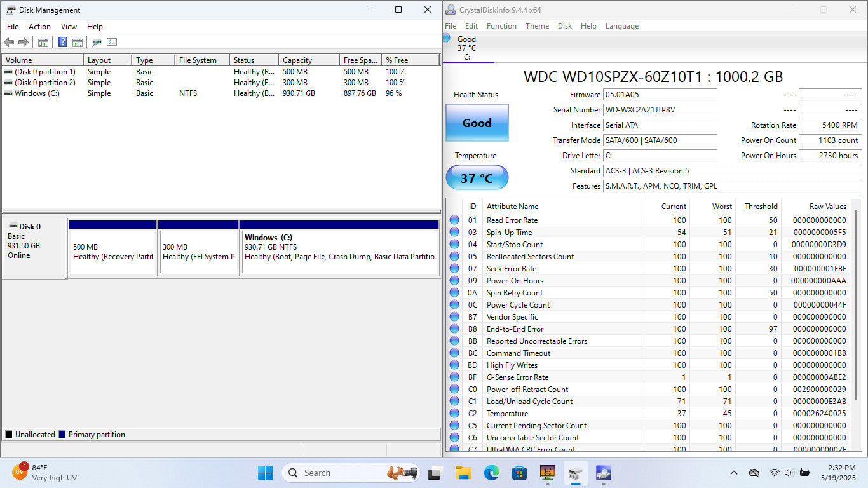The width and height of the screenshot is (868, 488).
Task: Open the Action menu in Disk Management
Action: tap(39, 27)
